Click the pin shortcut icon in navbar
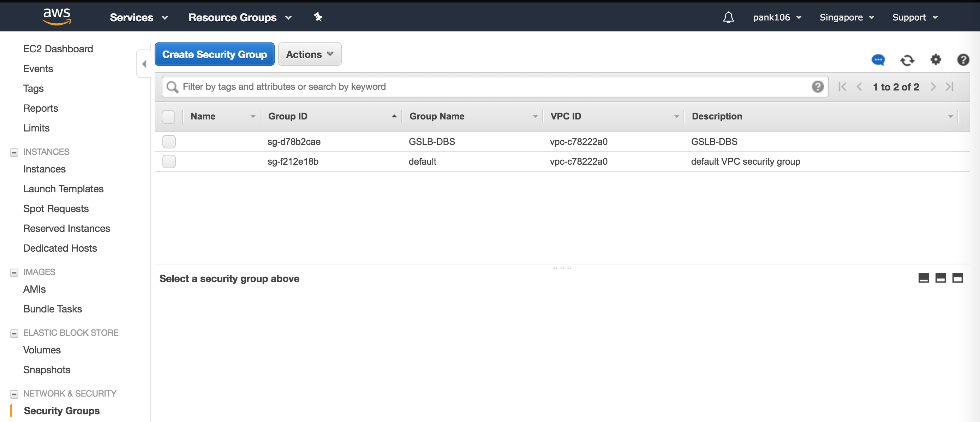Screen dimensions: 980x422 coord(318,17)
